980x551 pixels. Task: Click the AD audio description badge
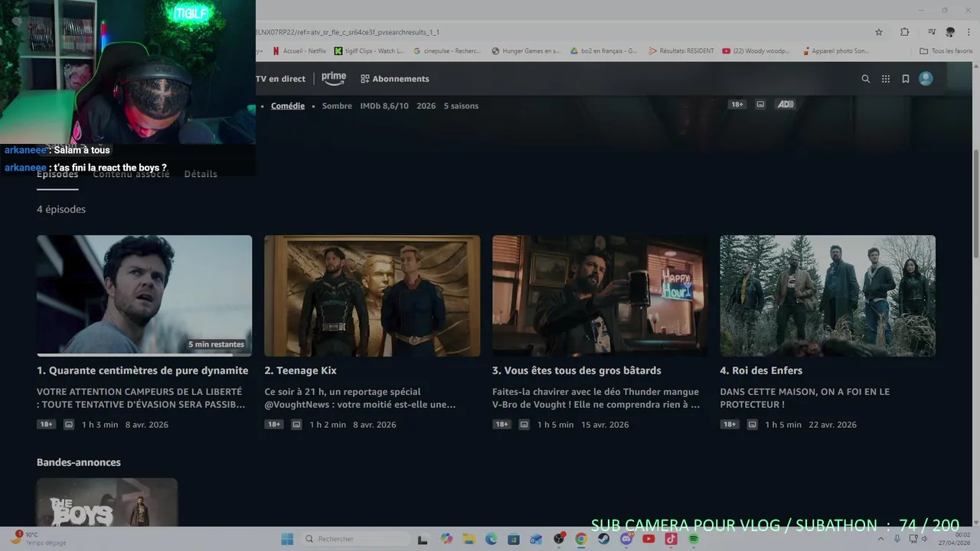786,104
